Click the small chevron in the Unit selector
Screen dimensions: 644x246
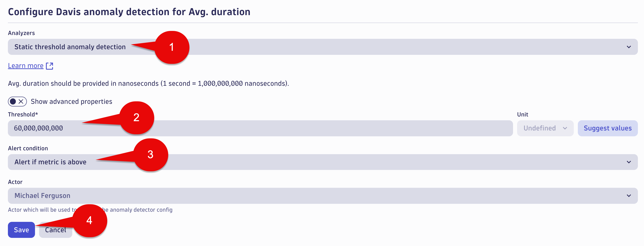click(x=565, y=128)
